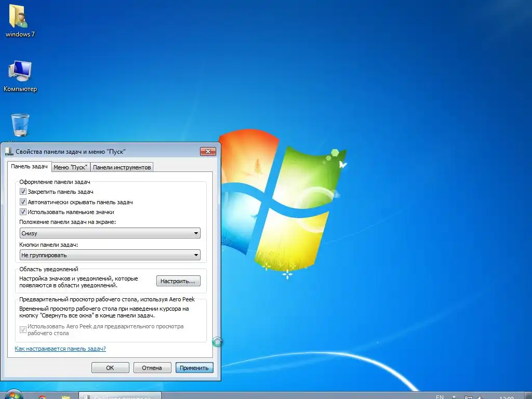
Task: Switch to the 'Панель задач' tab
Action: click(x=29, y=167)
